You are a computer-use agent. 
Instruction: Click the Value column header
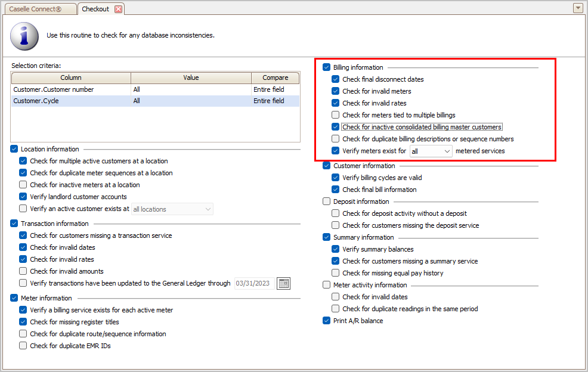[191, 77]
